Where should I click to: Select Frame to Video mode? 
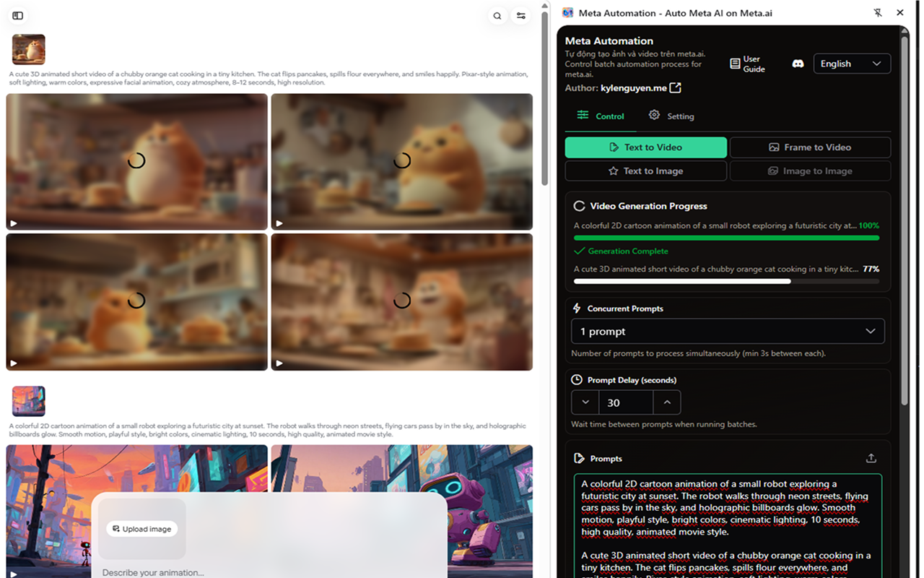pos(810,147)
